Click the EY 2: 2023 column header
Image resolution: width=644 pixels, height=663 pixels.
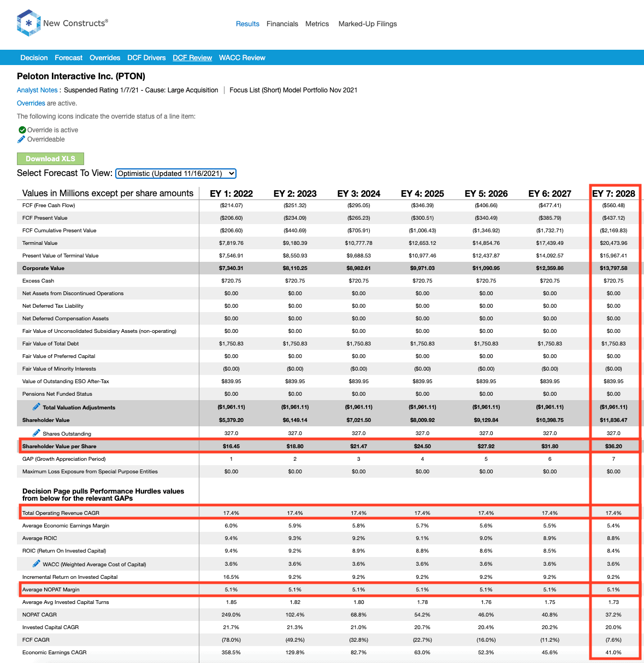tap(295, 193)
